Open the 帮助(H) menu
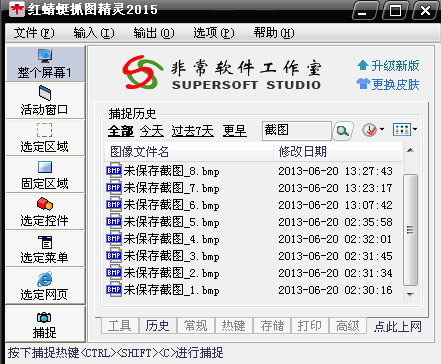Image resolution: width=441 pixels, height=364 pixels. coord(274,33)
